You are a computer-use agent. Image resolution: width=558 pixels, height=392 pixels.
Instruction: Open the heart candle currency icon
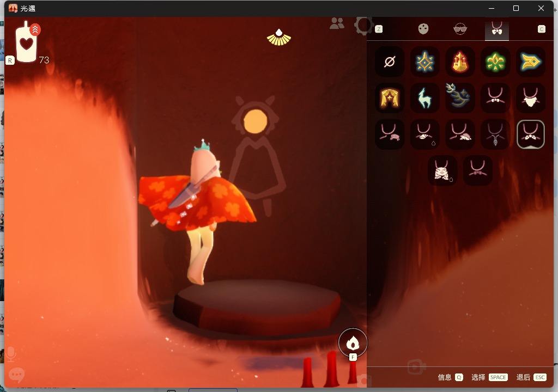coord(26,42)
